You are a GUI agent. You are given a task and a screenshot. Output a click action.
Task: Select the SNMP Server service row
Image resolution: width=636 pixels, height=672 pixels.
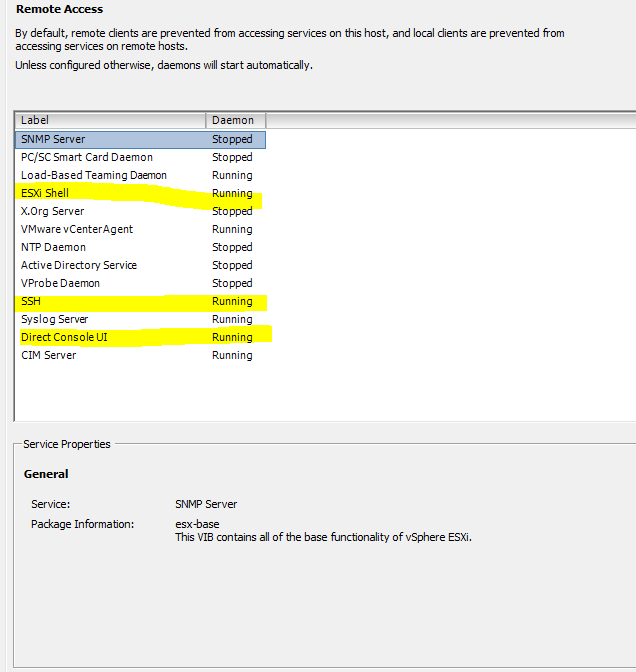141,140
